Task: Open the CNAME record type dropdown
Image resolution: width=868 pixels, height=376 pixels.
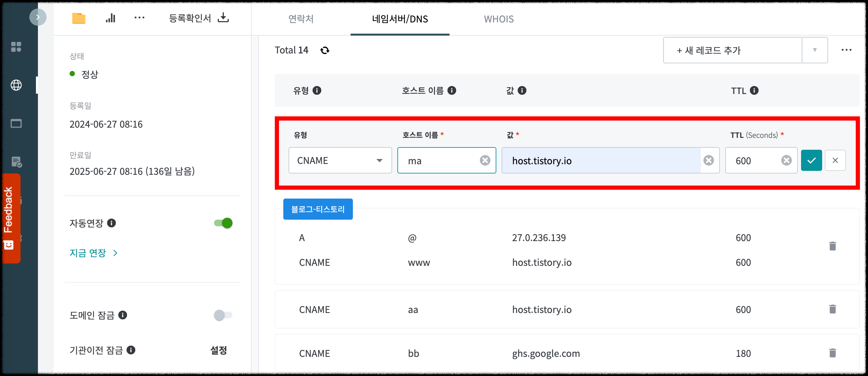Action: pyautogui.click(x=340, y=160)
